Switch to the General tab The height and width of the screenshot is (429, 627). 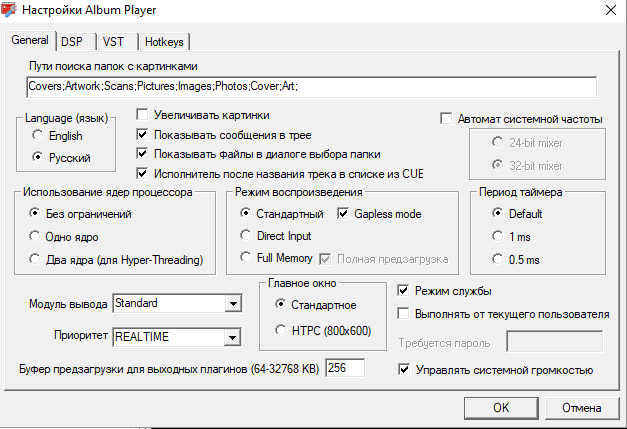click(x=30, y=40)
